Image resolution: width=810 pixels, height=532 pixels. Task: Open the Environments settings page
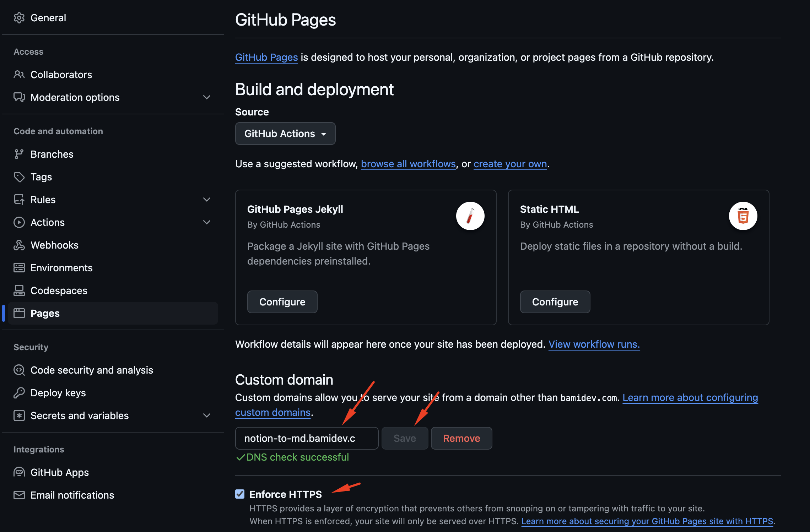click(x=61, y=268)
